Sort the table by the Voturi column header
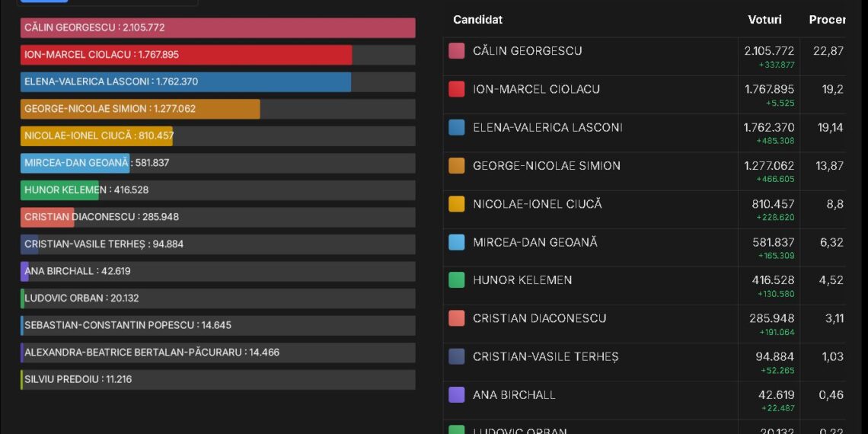 coord(764,20)
